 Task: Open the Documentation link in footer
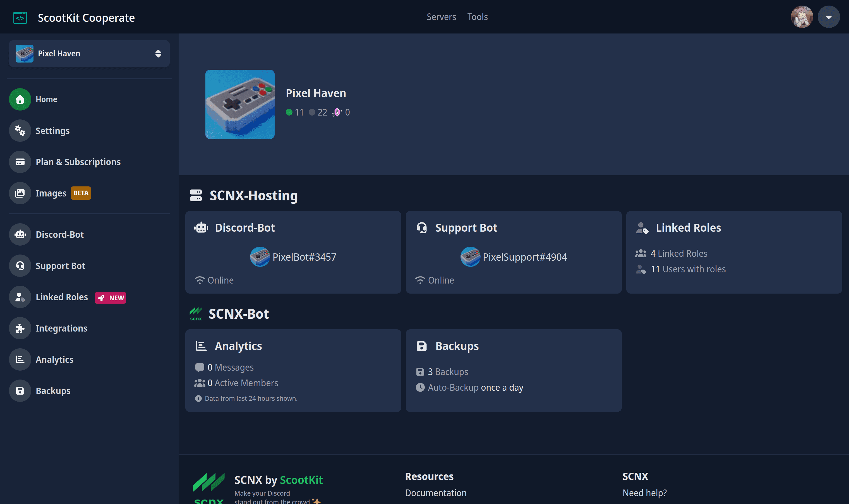tap(436, 493)
